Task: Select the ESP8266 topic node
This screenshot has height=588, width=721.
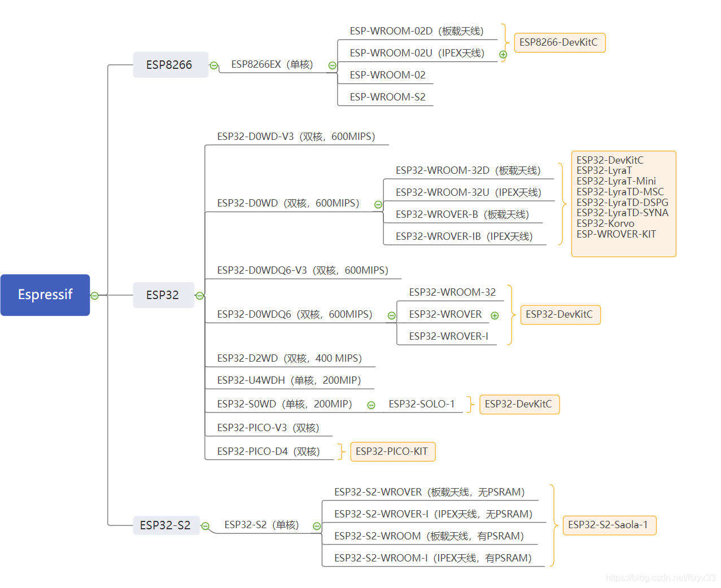Action: (170, 65)
